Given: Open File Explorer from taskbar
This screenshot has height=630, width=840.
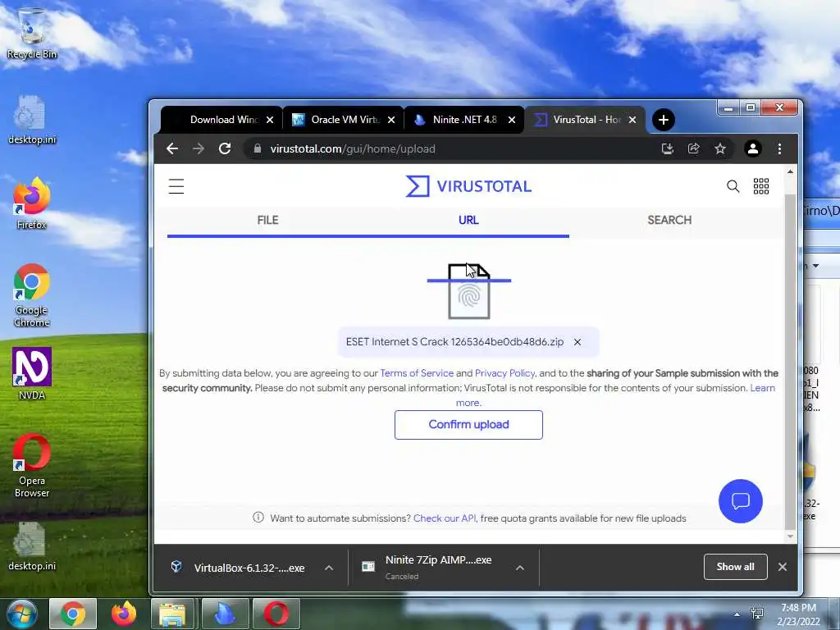Looking at the screenshot, I should [x=172, y=614].
